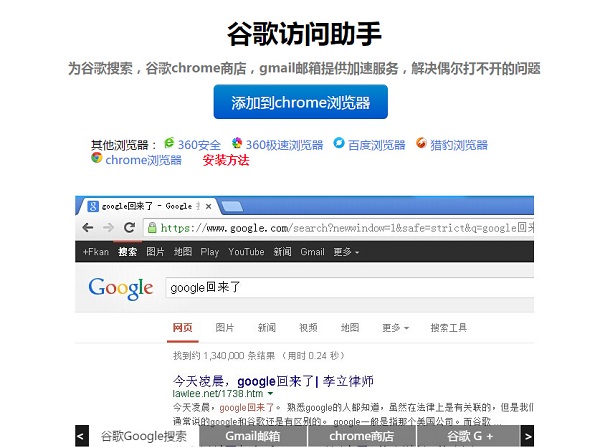The image size is (600, 448).
Task: Go to previous slide with left arrow
Action: [x=82, y=436]
